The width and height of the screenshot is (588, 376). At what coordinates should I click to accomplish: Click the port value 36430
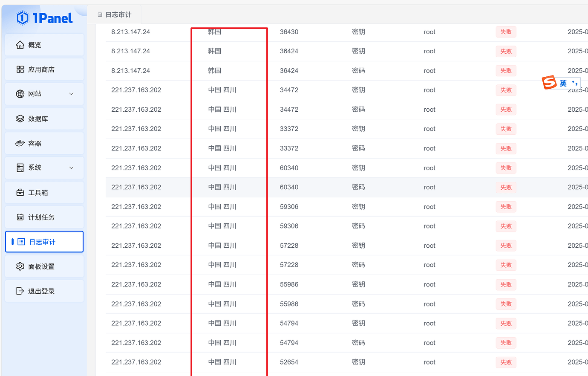tap(289, 32)
